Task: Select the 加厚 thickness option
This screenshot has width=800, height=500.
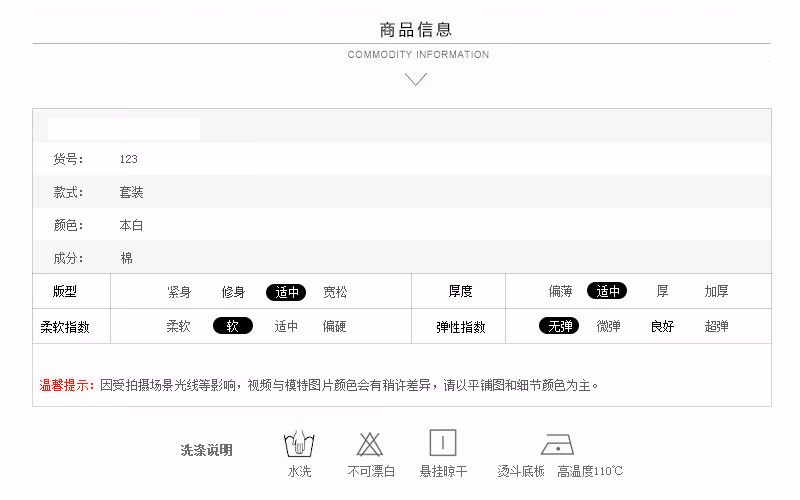Action: point(716,291)
